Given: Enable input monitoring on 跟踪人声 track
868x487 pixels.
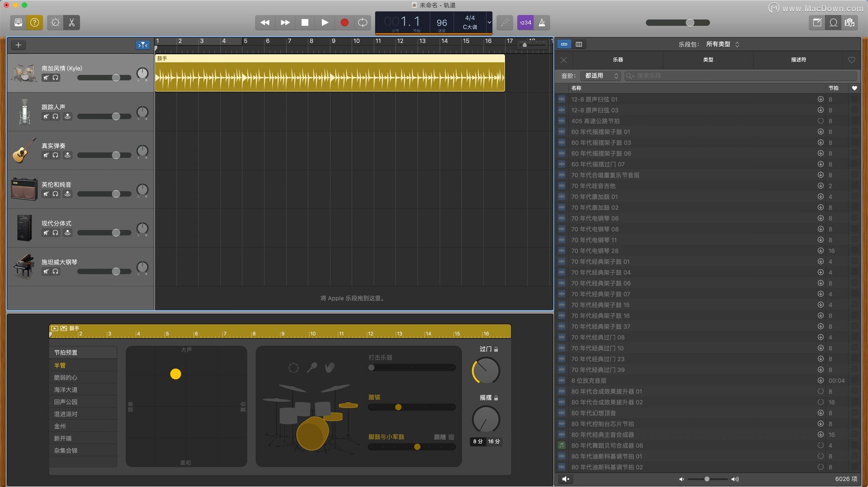Looking at the screenshot, I should (x=67, y=116).
